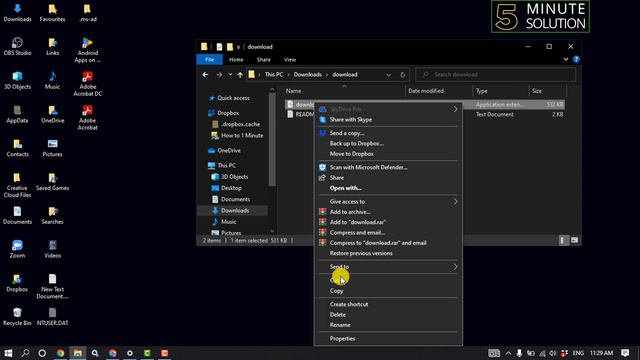Open the View ribbon tab
Image resolution: width=640 pixels, height=360 pixels.
pos(290,60)
